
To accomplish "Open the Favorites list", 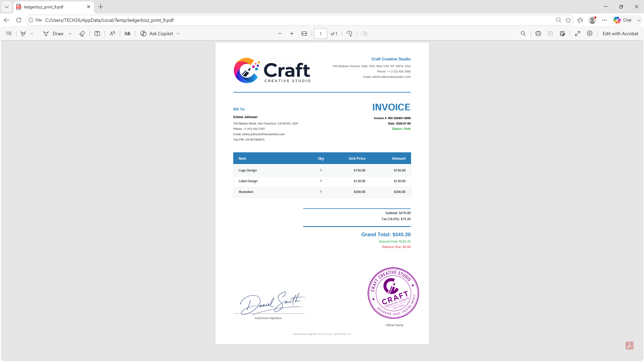I will 580,20.
